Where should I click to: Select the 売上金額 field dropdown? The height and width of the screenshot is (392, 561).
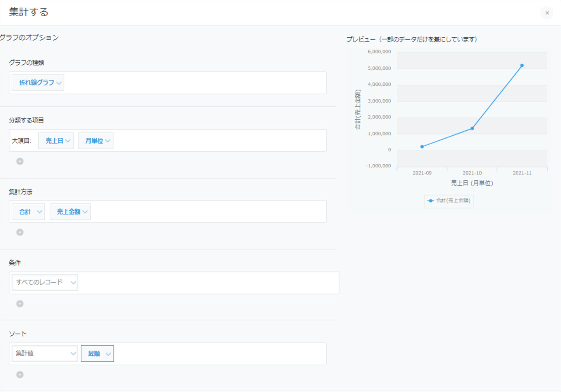click(70, 212)
